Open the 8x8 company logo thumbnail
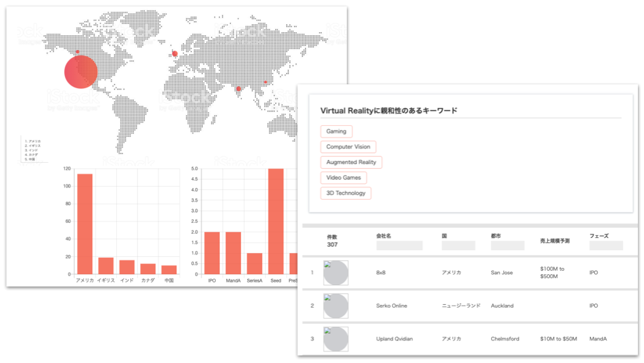644x363 pixels. pyautogui.click(x=335, y=273)
